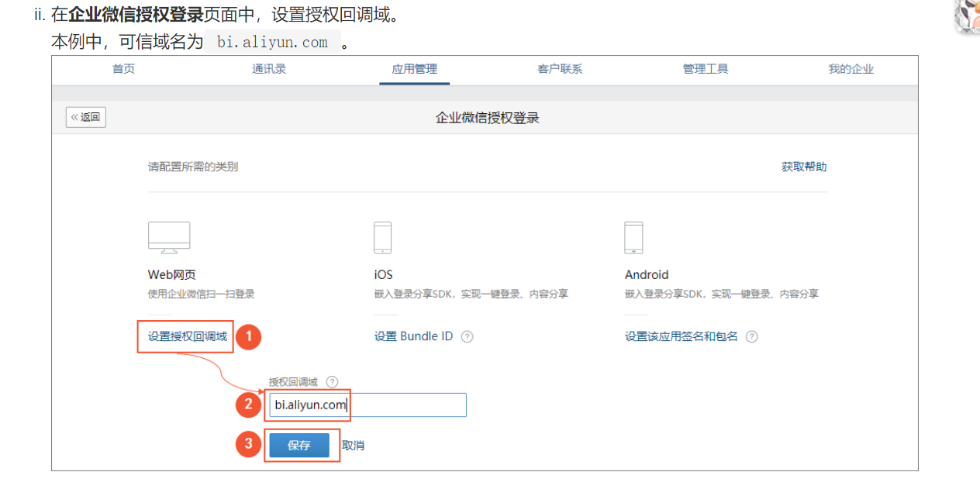Click help icon next to 授权回调域 label
Screen dimensions: 980x503
(x=332, y=381)
